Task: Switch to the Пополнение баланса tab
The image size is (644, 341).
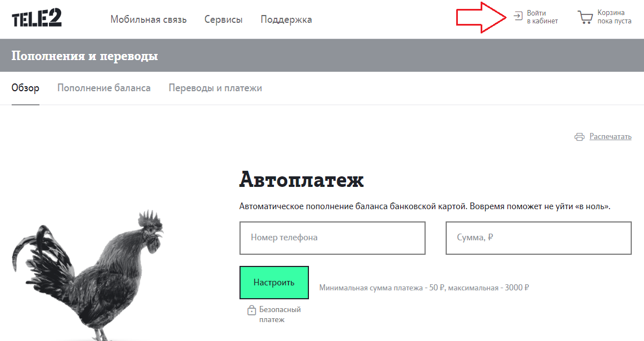Action: pyautogui.click(x=104, y=88)
